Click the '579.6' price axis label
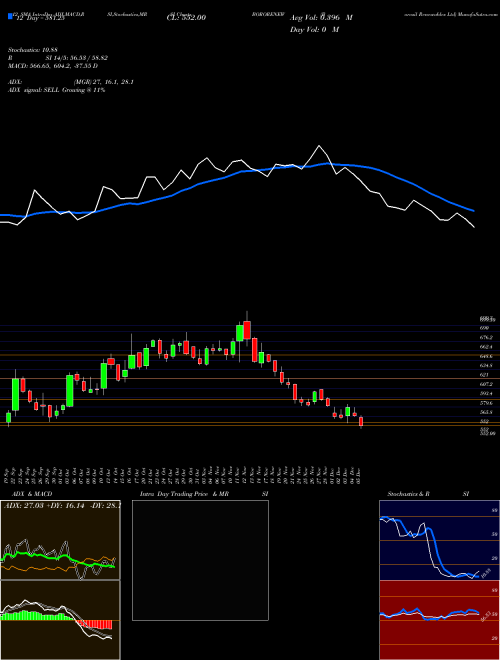 point(486,403)
